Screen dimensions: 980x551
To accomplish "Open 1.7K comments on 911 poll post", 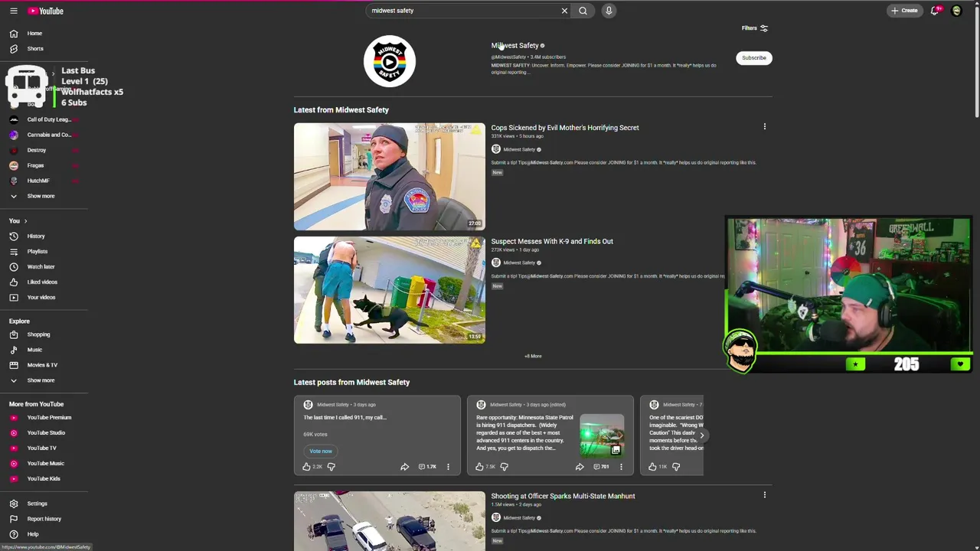I will click(x=427, y=467).
